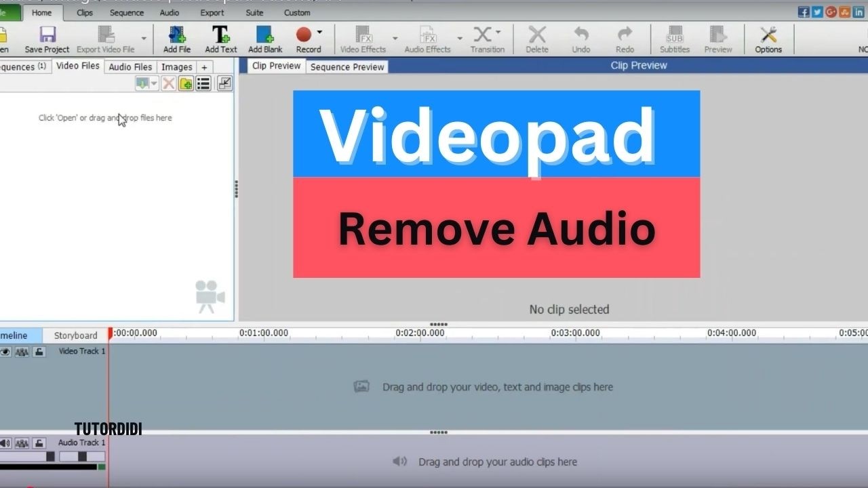Share via the Facebook icon
The image size is (868, 488).
(x=804, y=12)
